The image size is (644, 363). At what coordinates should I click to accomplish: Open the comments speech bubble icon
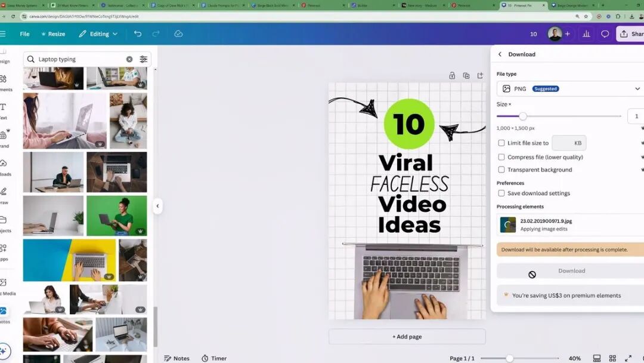(x=605, y=33)
